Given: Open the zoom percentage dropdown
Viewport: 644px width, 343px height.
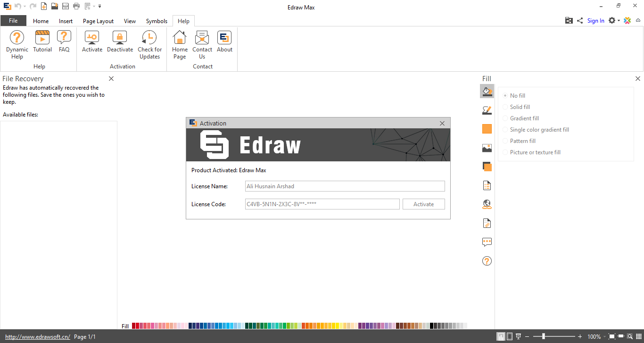Looking at the screenshot, I should (603, 337).
